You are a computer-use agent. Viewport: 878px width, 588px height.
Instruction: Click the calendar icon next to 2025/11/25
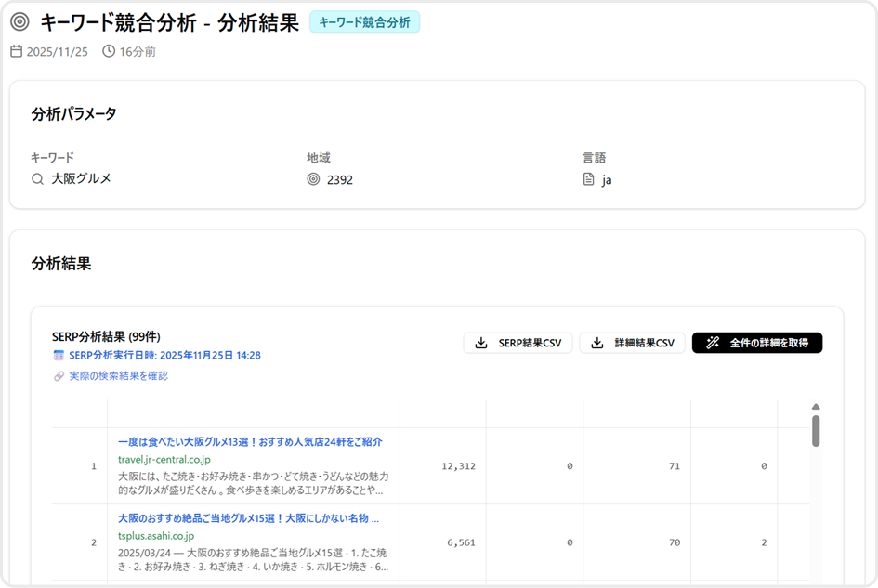pos(16,52)
